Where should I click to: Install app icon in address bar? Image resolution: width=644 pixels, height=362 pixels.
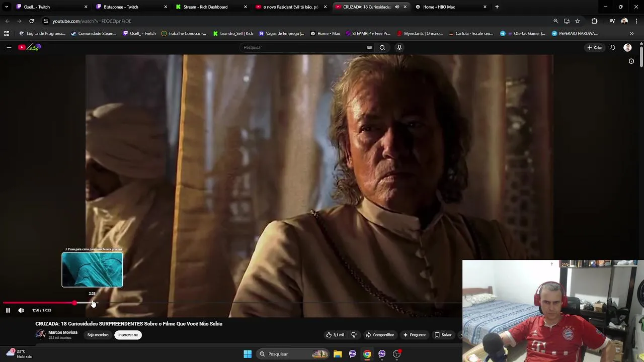pyautogui.click(x=567, y=21)
